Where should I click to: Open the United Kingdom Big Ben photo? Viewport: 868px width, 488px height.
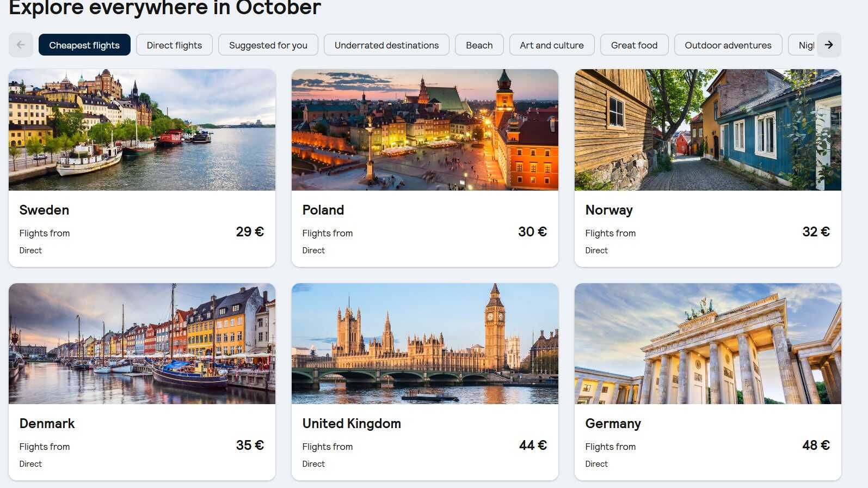click(x=425, y=344)
